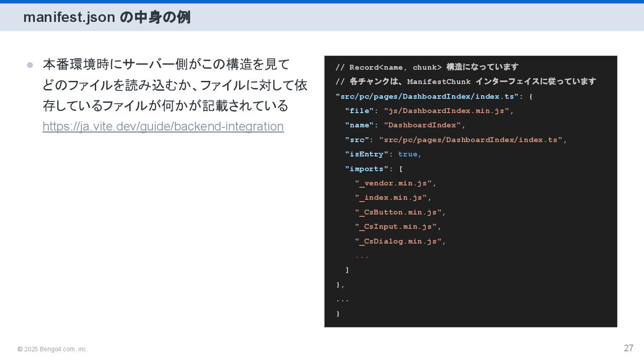The image size is (644, 362).
Task: Click the "js/DashboardIndex.min.js" file value
Action: [446, 111]
